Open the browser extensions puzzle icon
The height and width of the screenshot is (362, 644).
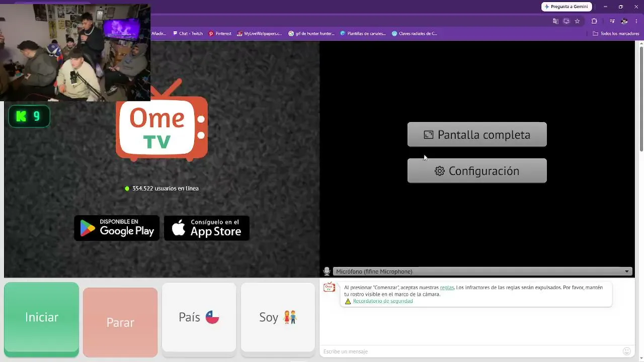click(594, 21)
